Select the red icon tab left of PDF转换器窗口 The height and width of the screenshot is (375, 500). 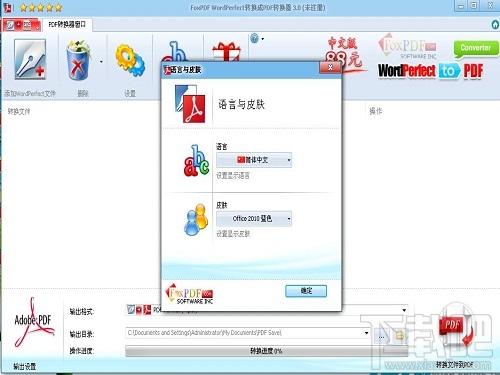coord(22,25)
